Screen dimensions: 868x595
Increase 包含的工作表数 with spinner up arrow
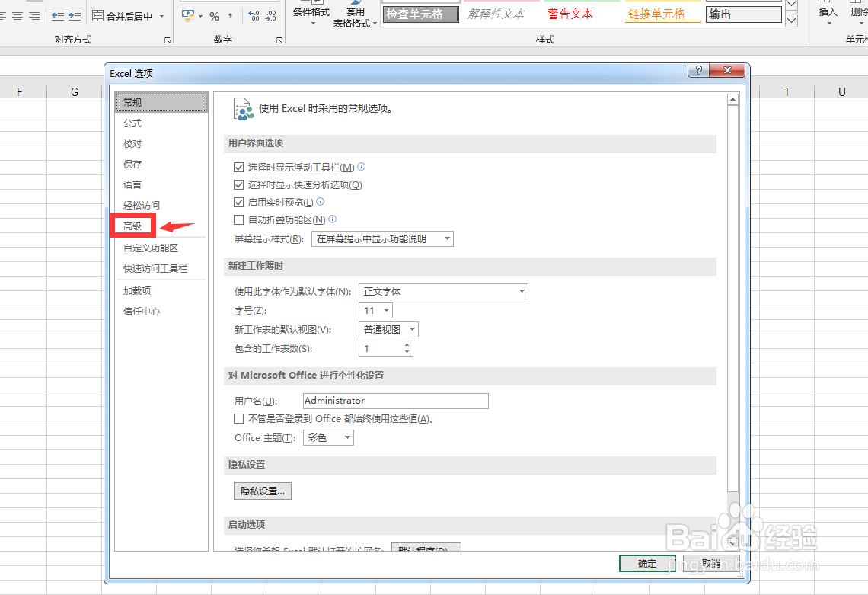tap(407, 345)
